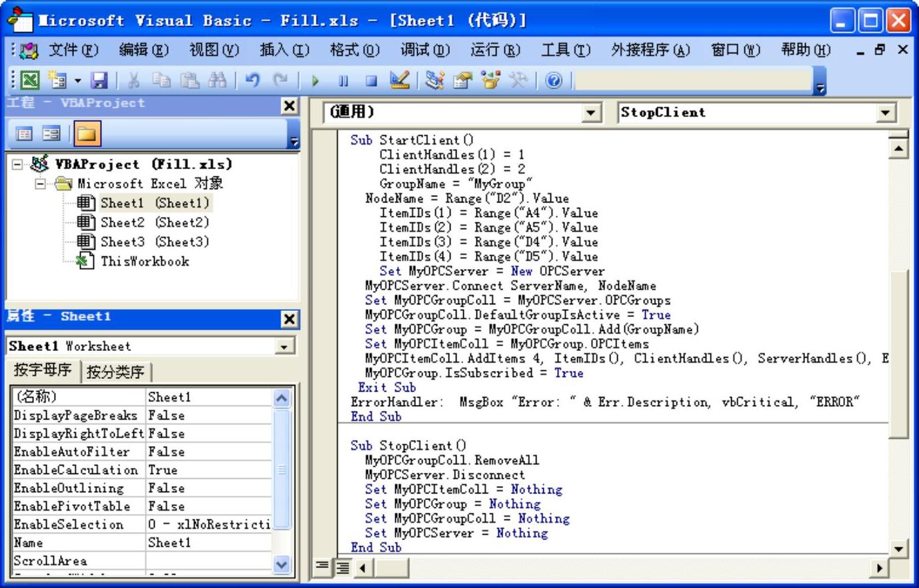Click the Break pause icon

343,81
